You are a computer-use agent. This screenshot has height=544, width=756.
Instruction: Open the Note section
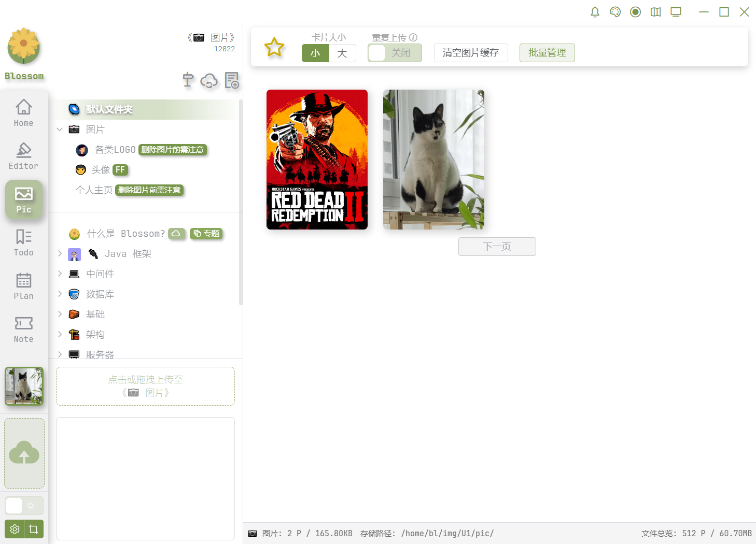click(24, 329)
